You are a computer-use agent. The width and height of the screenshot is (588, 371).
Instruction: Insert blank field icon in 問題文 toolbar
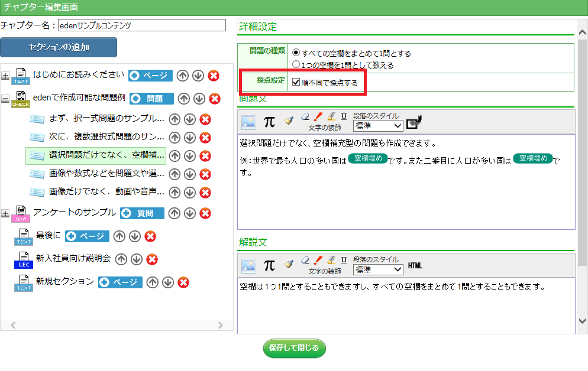coord(414,122)
